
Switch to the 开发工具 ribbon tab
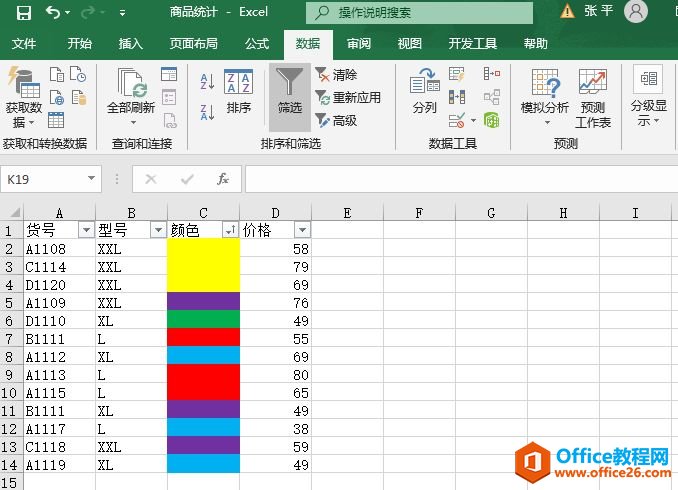473,43
